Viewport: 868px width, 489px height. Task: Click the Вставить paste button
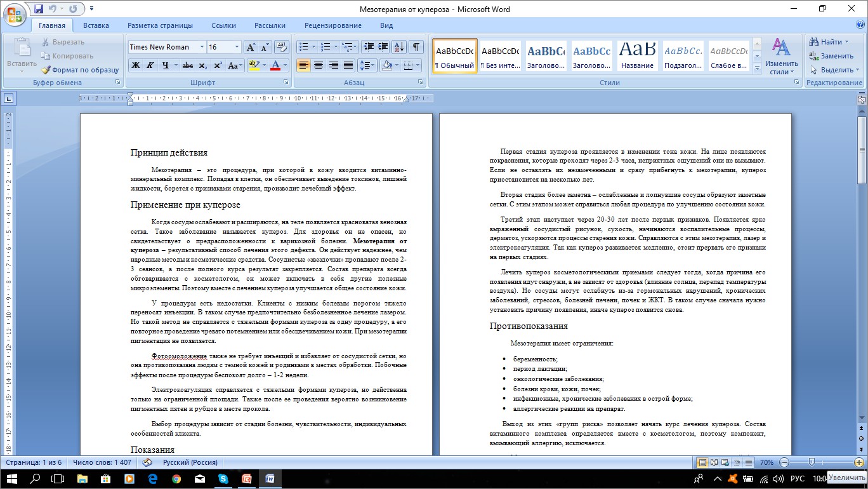(22, 55)
